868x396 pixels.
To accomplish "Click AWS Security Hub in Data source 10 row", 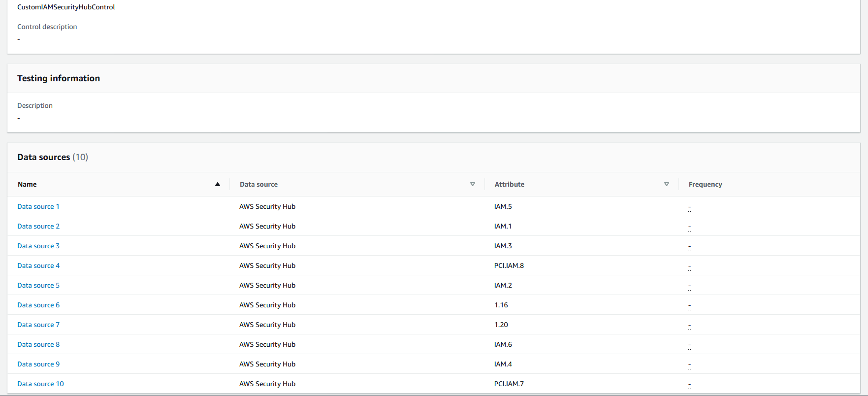I will point(267,384).
